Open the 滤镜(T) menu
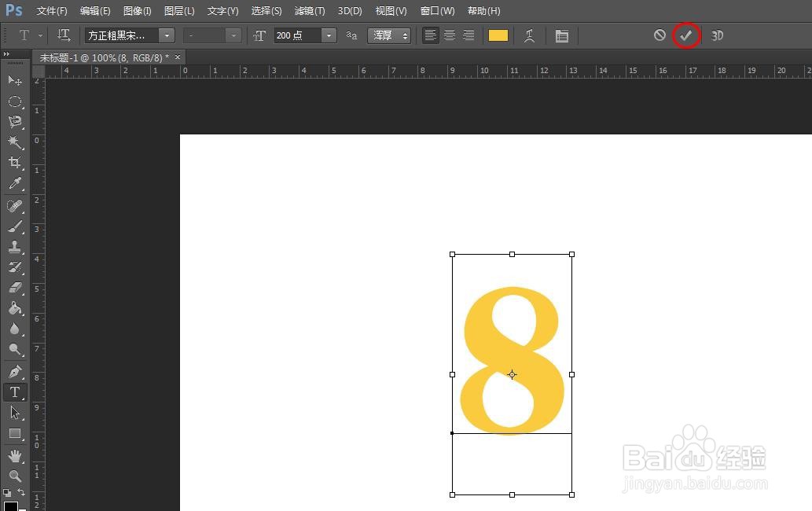 [x=309, y=10]
